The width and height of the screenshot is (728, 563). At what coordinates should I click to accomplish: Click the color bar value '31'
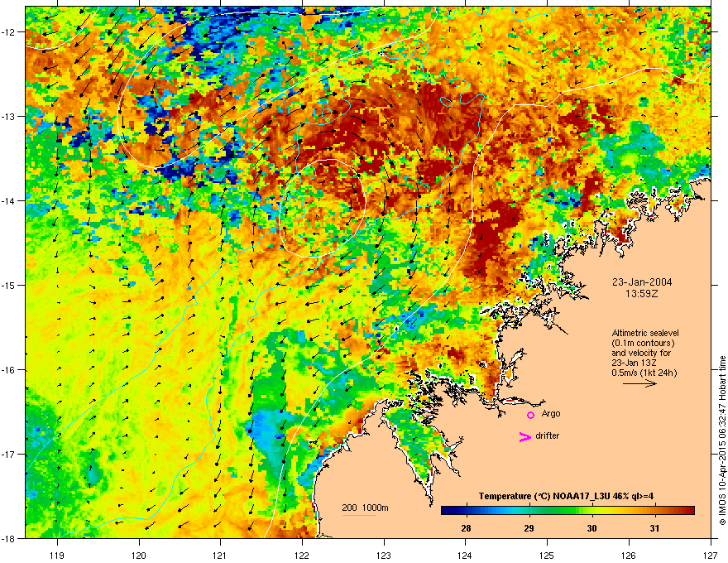654,528
